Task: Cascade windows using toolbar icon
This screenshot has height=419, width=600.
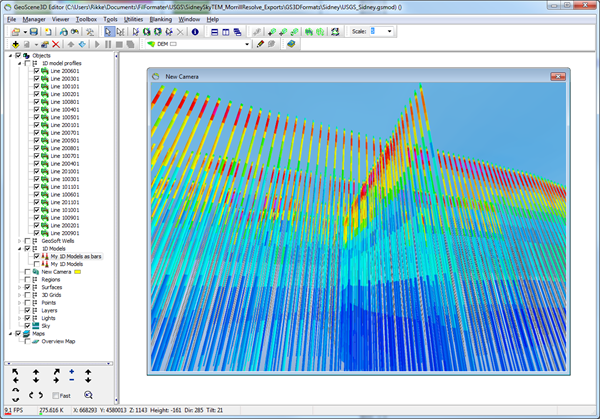Action: [x=237, y=32]
